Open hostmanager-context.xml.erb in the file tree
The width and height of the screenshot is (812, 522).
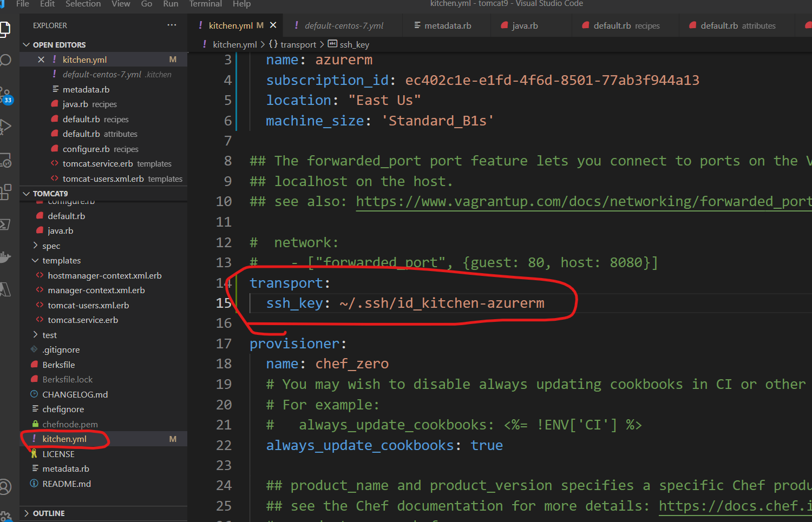click(x=104, y=276)
